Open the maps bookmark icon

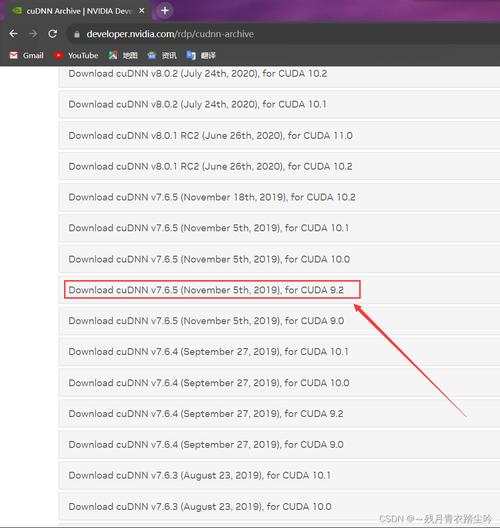[x=113, y=55]
